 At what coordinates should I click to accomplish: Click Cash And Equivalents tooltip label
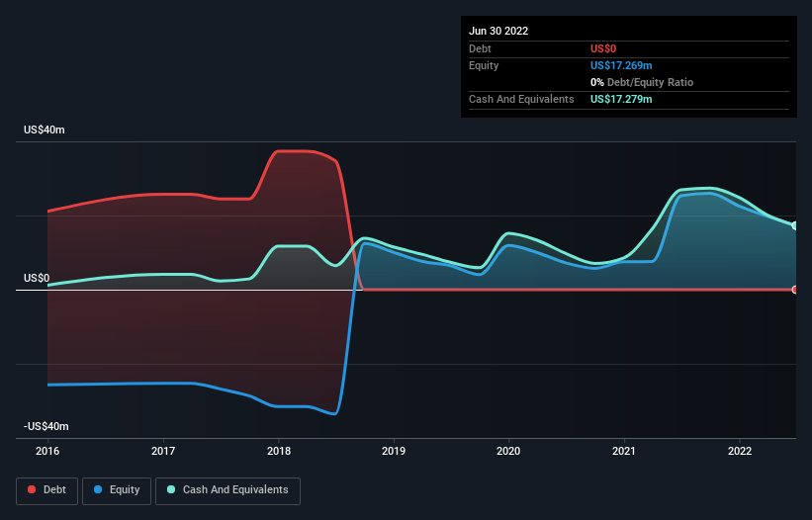click(x=521, y=99)
